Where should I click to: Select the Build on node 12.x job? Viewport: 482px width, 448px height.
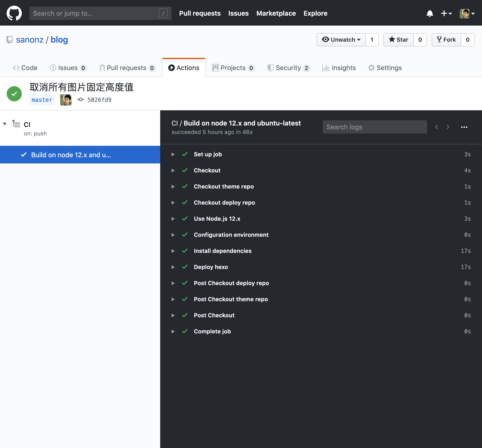(71, 155)
